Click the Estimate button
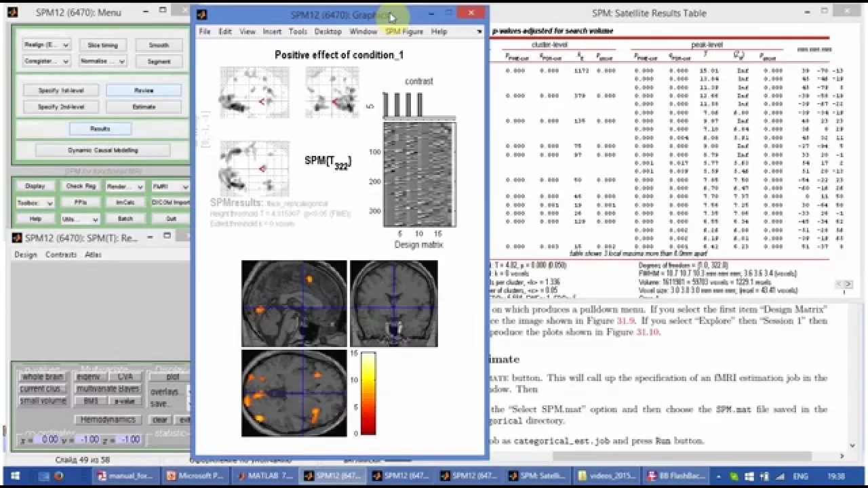Image resolution: width=868 pixels, height=488 pixels. click(x=144, y=106)
